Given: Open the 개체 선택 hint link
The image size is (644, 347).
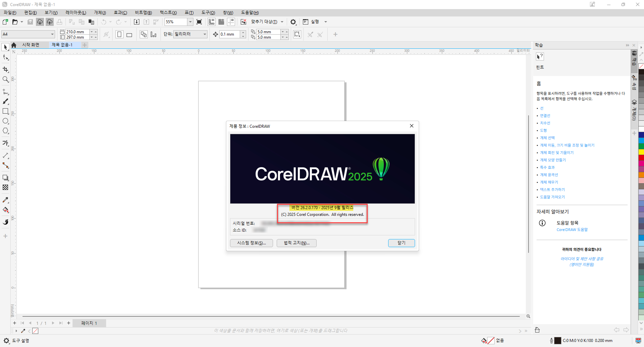Looking at the screenshot, I should (547, 138).
